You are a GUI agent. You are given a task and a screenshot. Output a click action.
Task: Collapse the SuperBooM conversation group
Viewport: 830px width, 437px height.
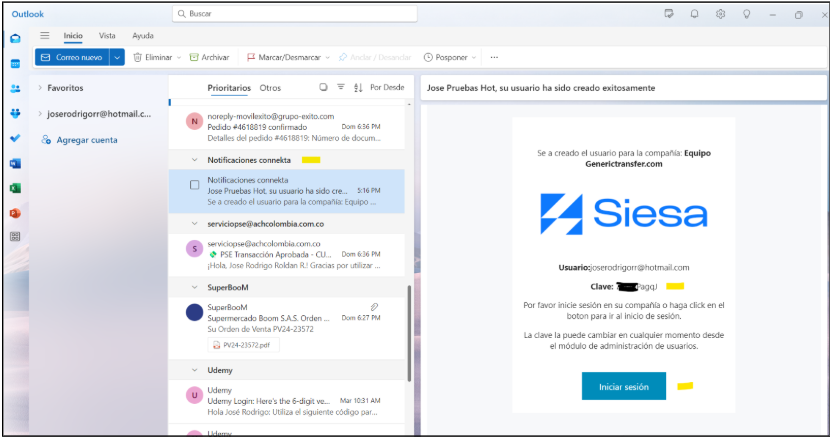(x=194, y=286)
